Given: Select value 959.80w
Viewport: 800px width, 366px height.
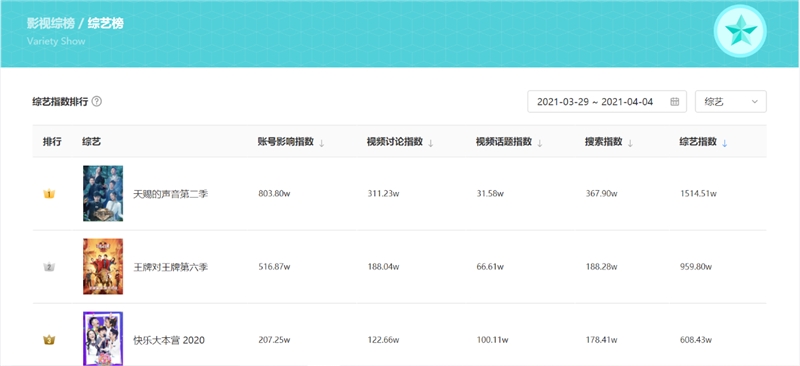Looking at the screenshot, I should 696,266.
